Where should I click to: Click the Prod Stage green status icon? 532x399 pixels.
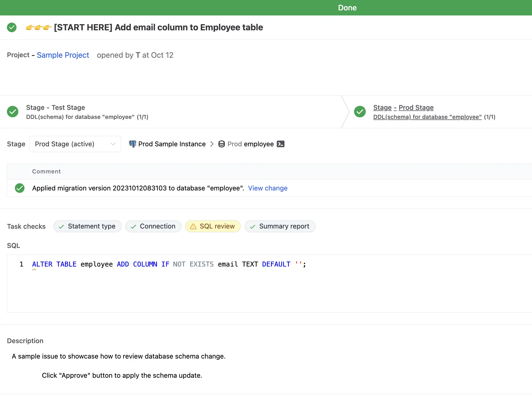[360, 112]
